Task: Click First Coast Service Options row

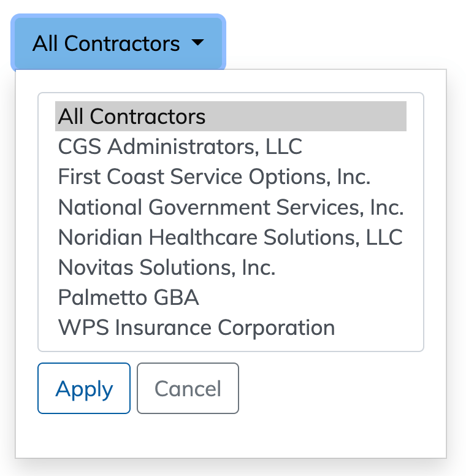Action: coord(215,177)
